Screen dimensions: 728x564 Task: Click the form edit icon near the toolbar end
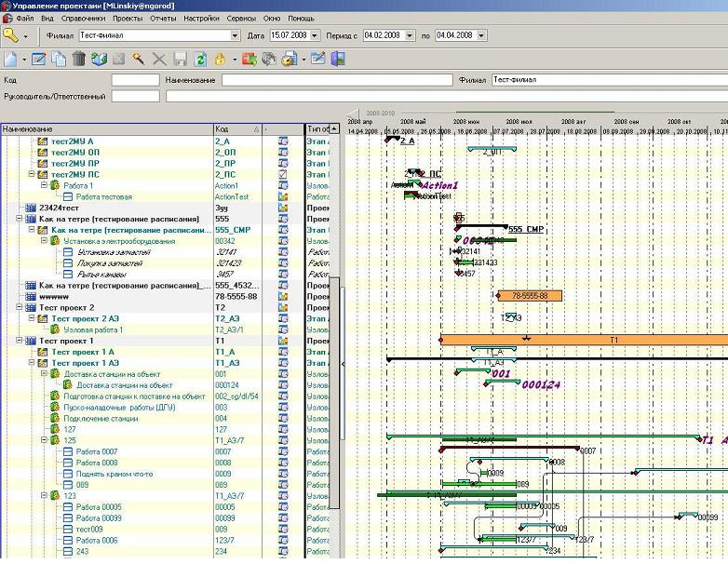318,59
